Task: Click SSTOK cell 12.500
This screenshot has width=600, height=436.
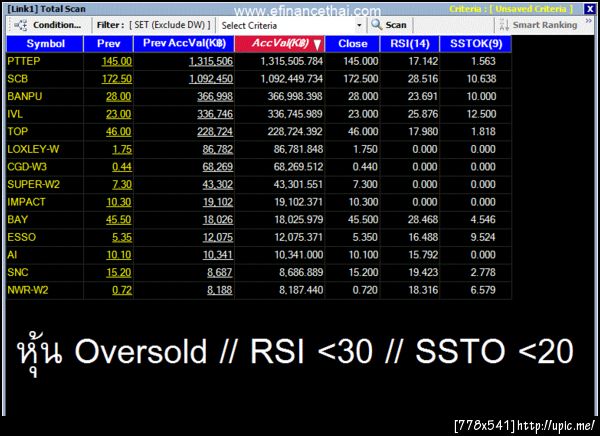Action: coord(481,114)
